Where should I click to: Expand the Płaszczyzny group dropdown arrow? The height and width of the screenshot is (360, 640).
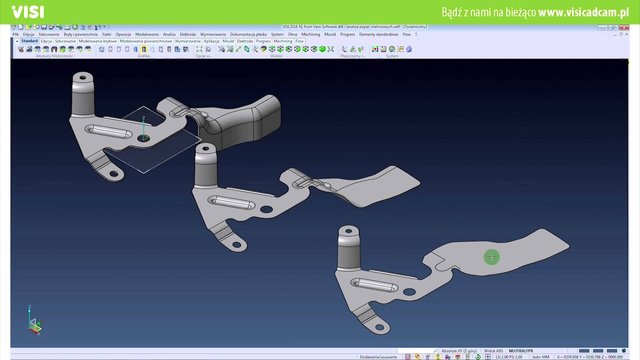point(362,56)
